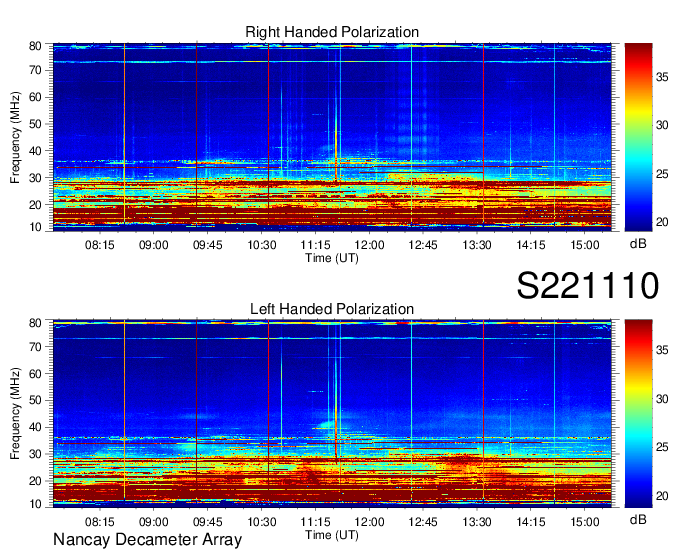
Task: Click 70 MHz tick on Left Handed plot axis
Action: [x=35, y=347]
